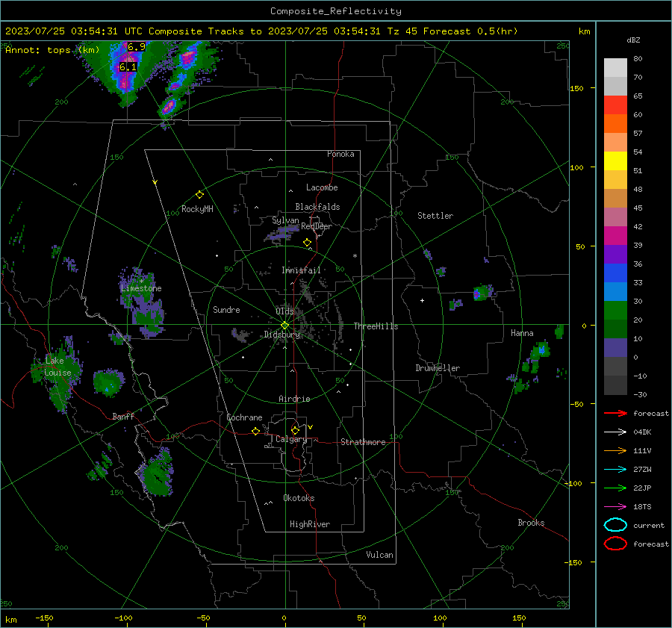The height and width of the screenshot is (628, 672).
Task: Click the 'Annot: tops (km)' label
Action: click(52, 50)
